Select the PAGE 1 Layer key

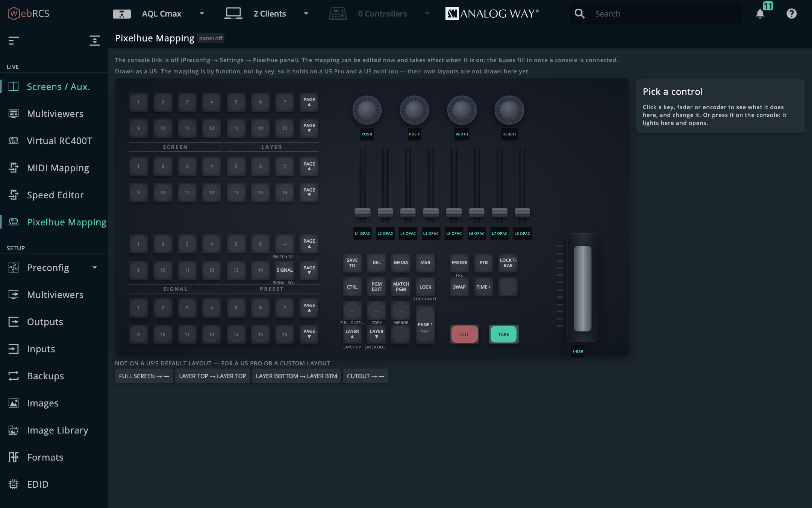(426, 324)
